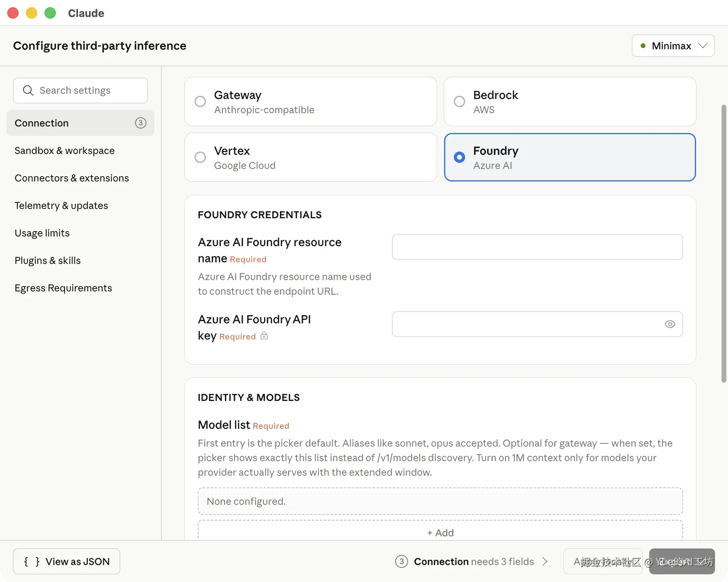Click the Azure AI Foundry resource name field
Image resolution: width=728 pixels, height=582 pixels.
pos(538,247)
